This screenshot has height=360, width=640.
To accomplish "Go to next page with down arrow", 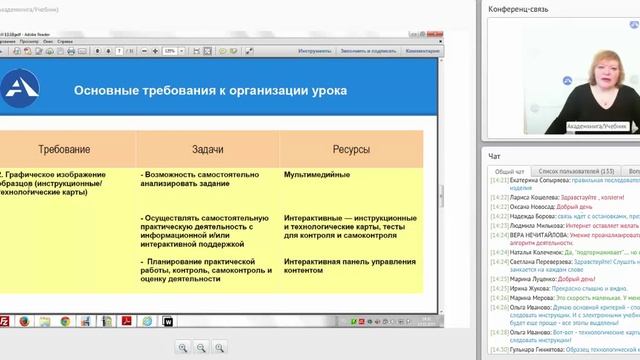I will 108,51.
